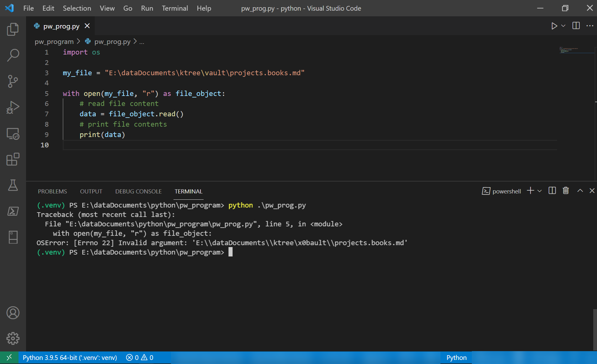Click the errors and warnings counter
Viewport: 597px width, 364px height.
point(139,357)
